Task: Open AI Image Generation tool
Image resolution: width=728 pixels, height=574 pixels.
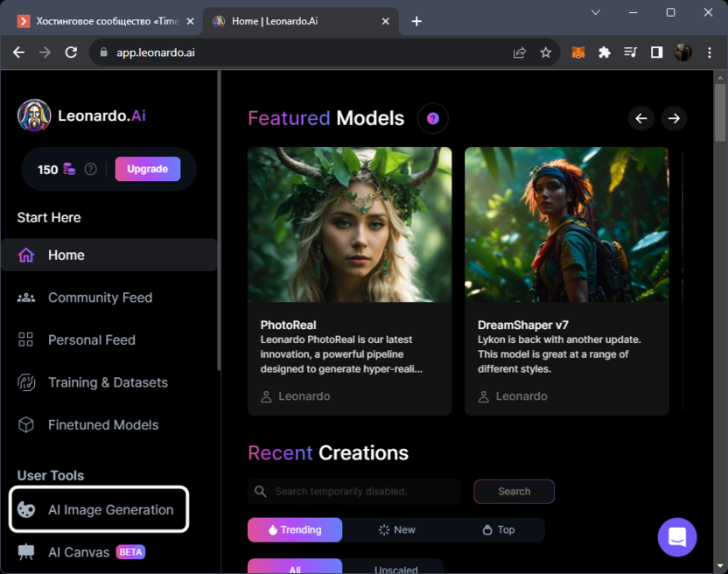Action: 98,509
